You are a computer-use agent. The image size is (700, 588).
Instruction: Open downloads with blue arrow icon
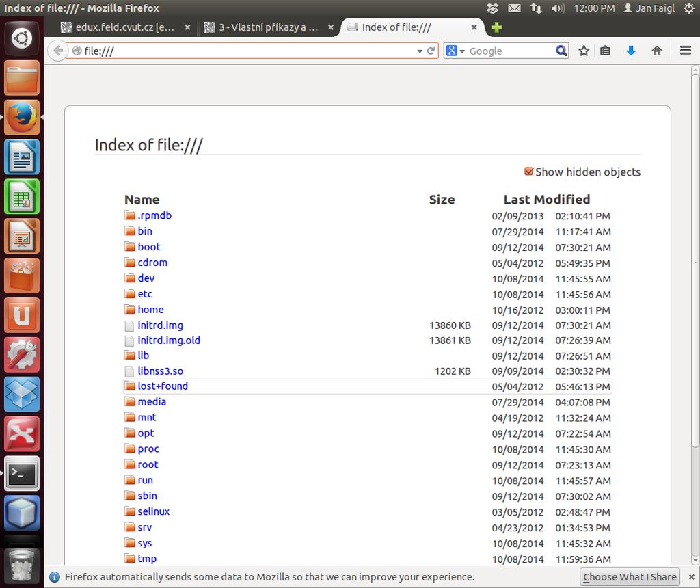click(631, 51)
